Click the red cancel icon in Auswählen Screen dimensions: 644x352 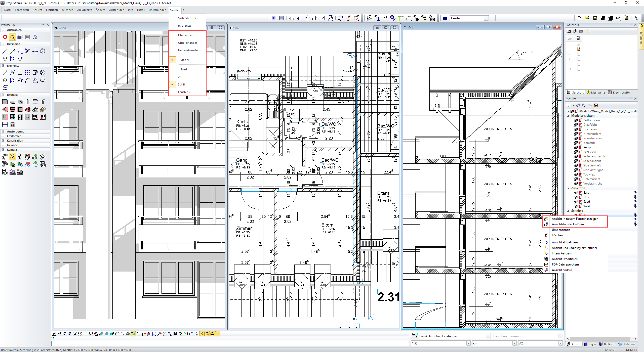5,37
